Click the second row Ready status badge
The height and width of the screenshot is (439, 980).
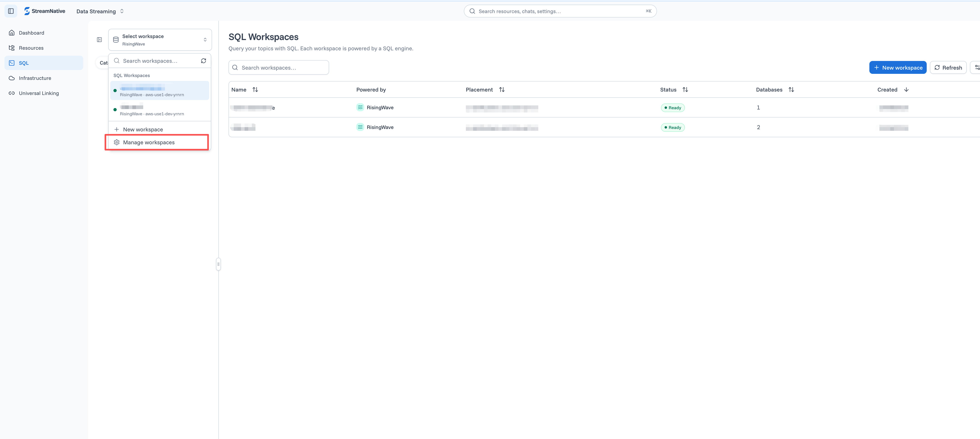point(673,127)
